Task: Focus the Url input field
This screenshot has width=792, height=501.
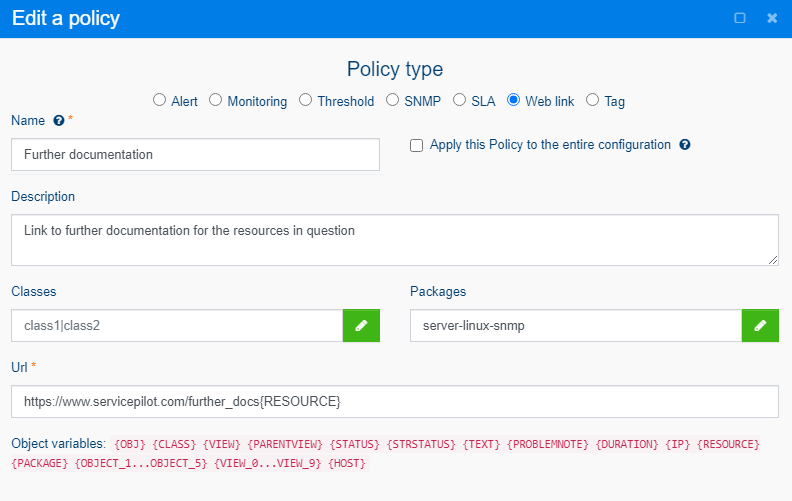Action: [x=395, y=402]
